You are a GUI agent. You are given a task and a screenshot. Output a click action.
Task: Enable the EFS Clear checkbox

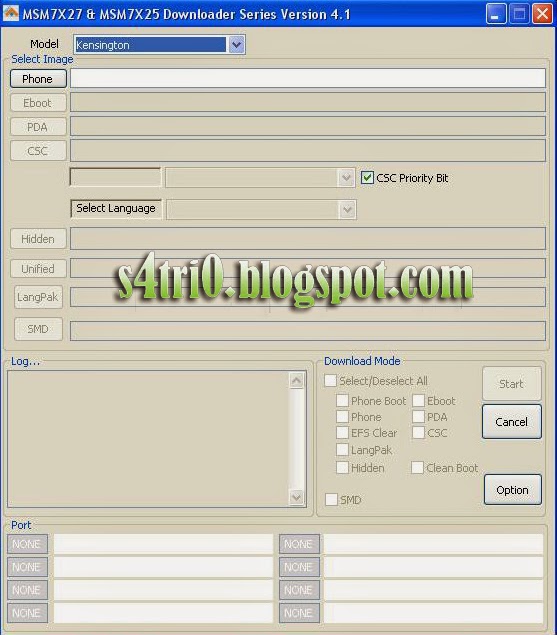pos(342,433)
